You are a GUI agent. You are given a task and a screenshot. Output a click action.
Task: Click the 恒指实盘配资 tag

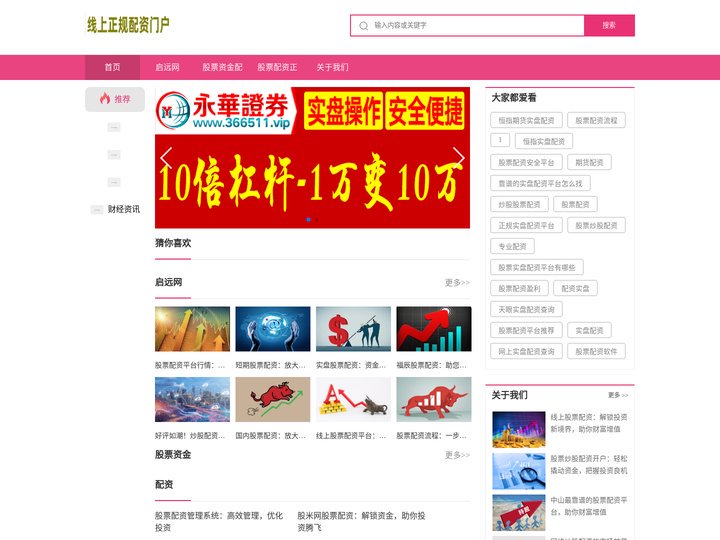[544, 141]
